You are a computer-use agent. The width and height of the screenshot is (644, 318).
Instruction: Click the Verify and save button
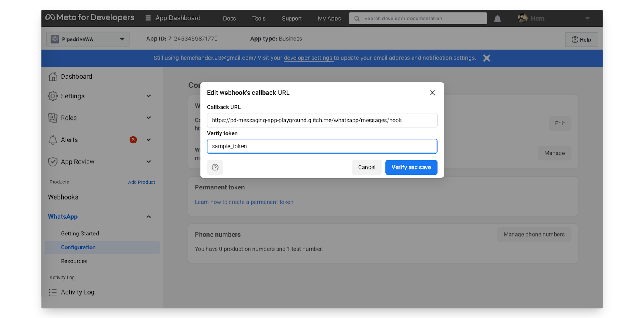[x=411, y=167]
